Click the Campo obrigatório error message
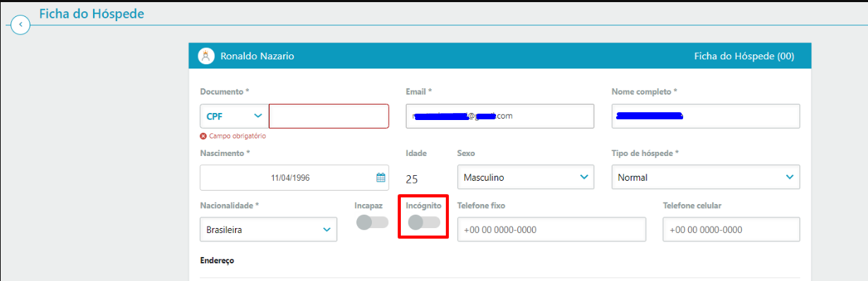 238,136
